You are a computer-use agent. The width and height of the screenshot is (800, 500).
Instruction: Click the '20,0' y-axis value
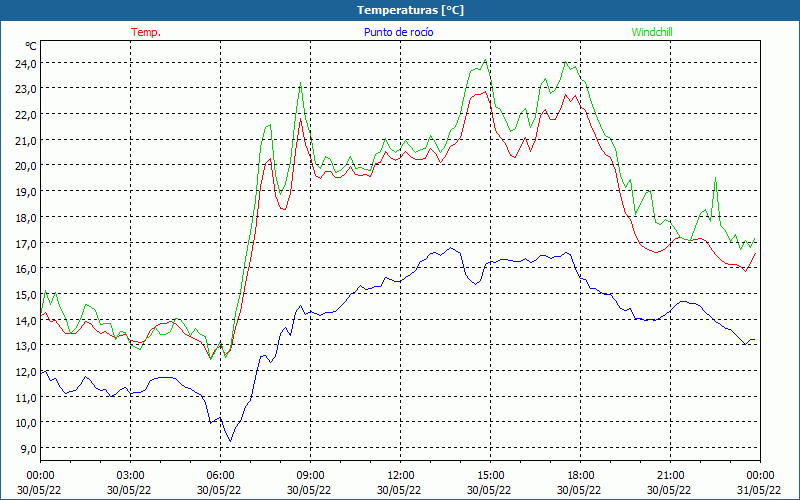coord(26,166)
